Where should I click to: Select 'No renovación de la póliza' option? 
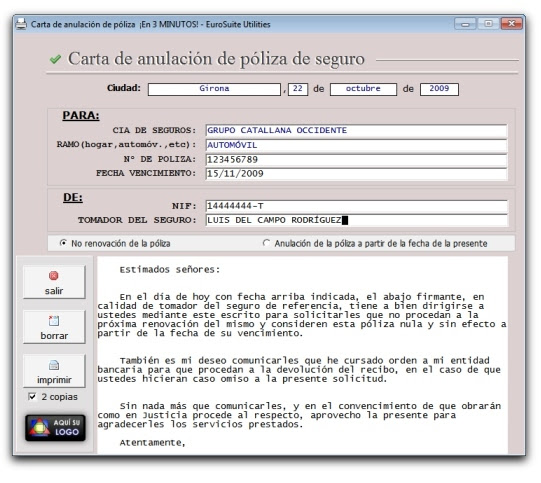(x=63, y=243)
